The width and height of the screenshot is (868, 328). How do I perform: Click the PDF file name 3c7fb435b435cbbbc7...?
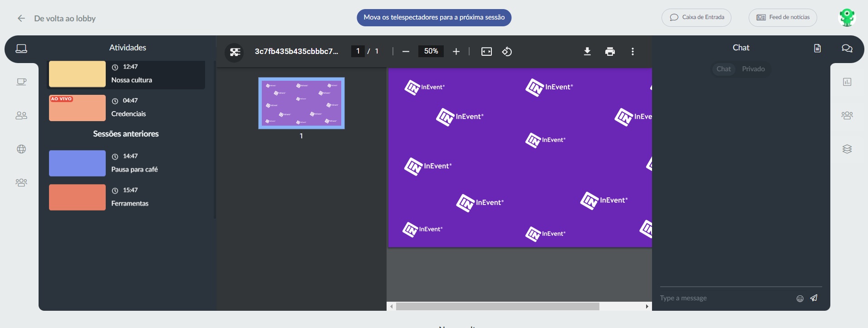[x=297, y=51]
